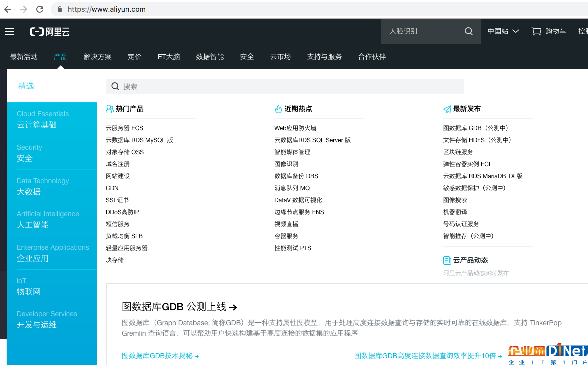Open the hamburger menu icon
The width and height of the screenshot is (588, 365).
[9, 31]
